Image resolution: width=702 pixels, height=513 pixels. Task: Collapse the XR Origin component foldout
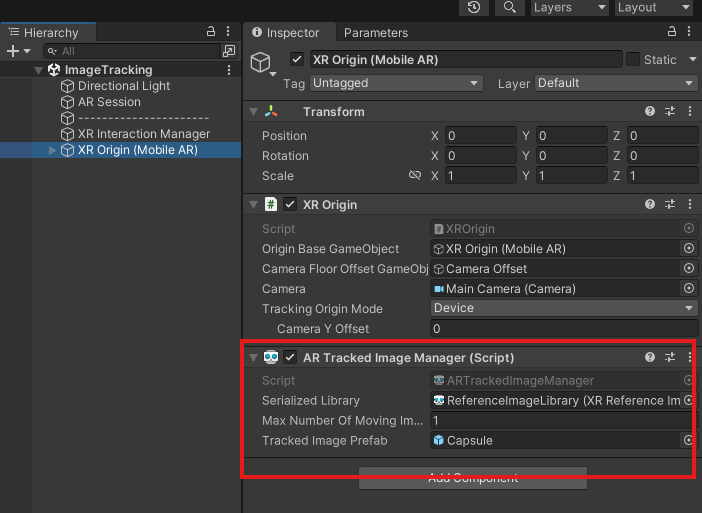(x=253, y=205)
